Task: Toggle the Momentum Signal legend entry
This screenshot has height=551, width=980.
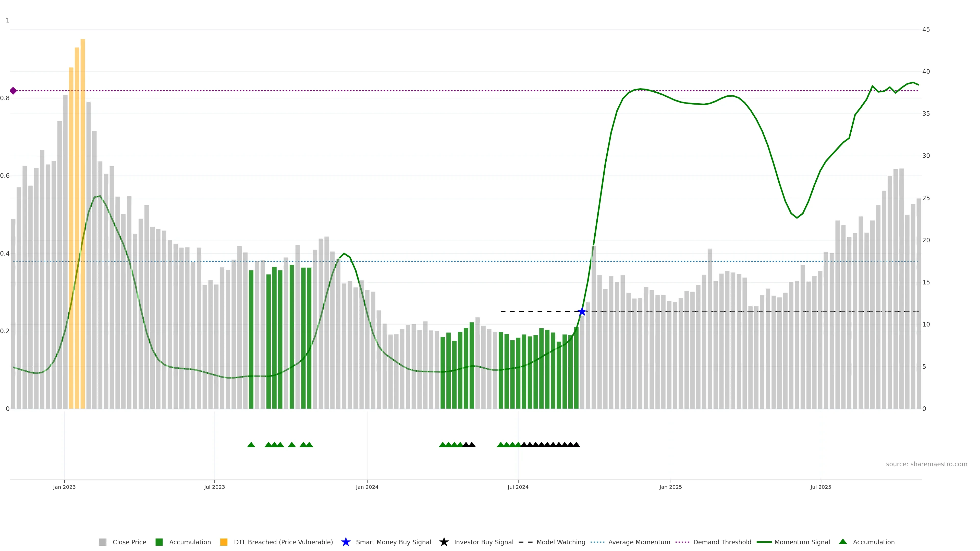Action: tap(802, 542)
